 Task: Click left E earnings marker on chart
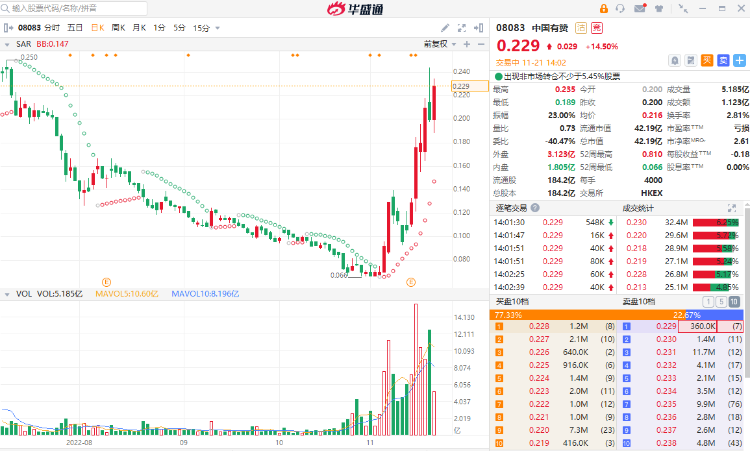(x=107, y=282)
